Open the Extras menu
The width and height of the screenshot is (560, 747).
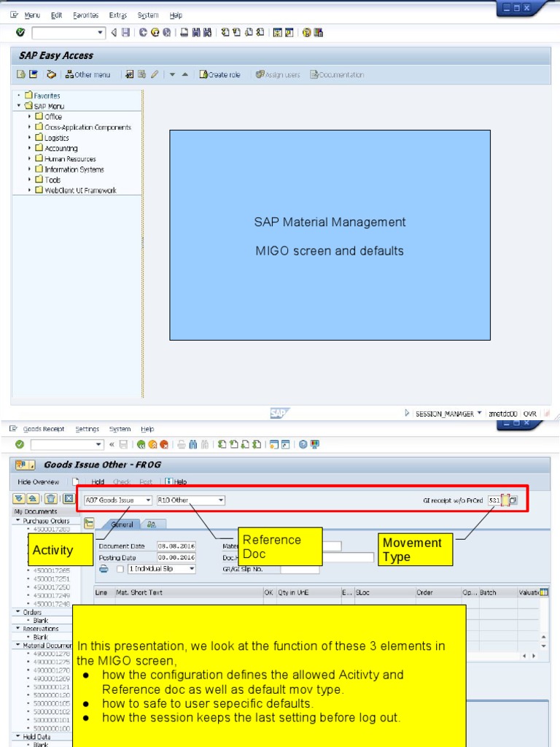(x=118, y=15)
